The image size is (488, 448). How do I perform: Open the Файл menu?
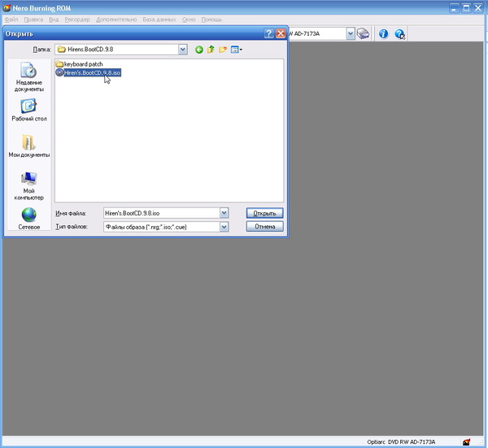11,20
